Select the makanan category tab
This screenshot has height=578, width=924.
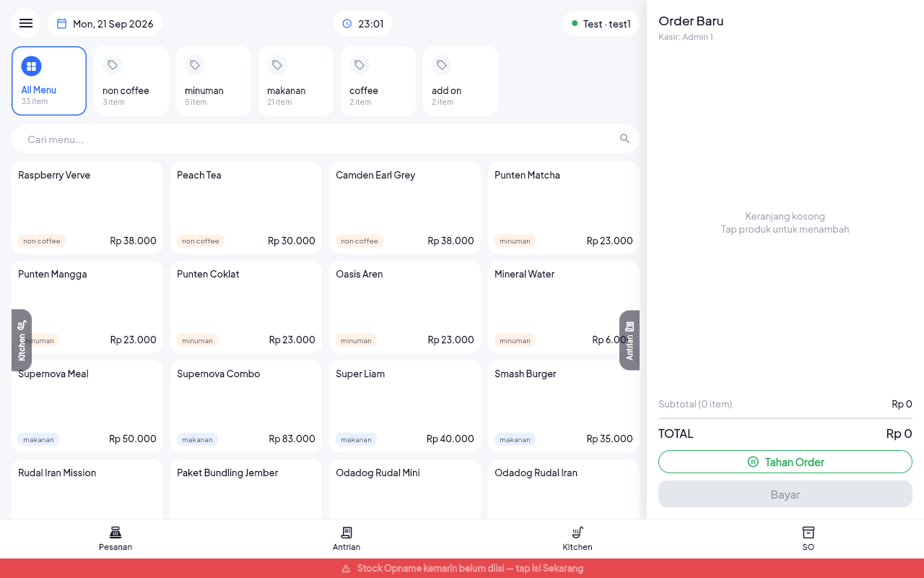[296, 81]
